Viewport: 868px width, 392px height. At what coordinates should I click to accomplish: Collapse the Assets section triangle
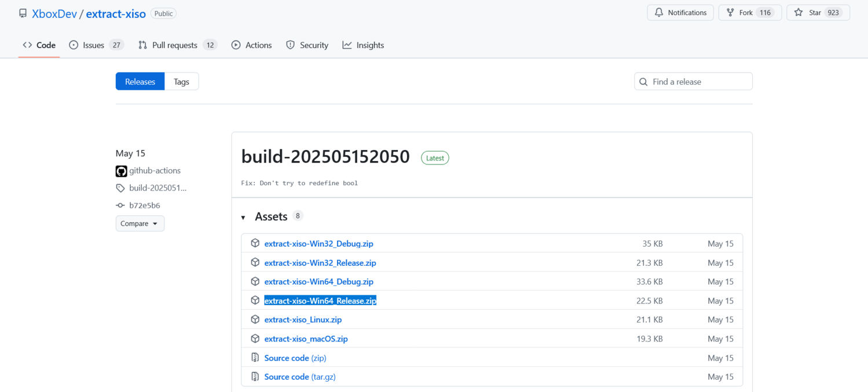point(243,217)
